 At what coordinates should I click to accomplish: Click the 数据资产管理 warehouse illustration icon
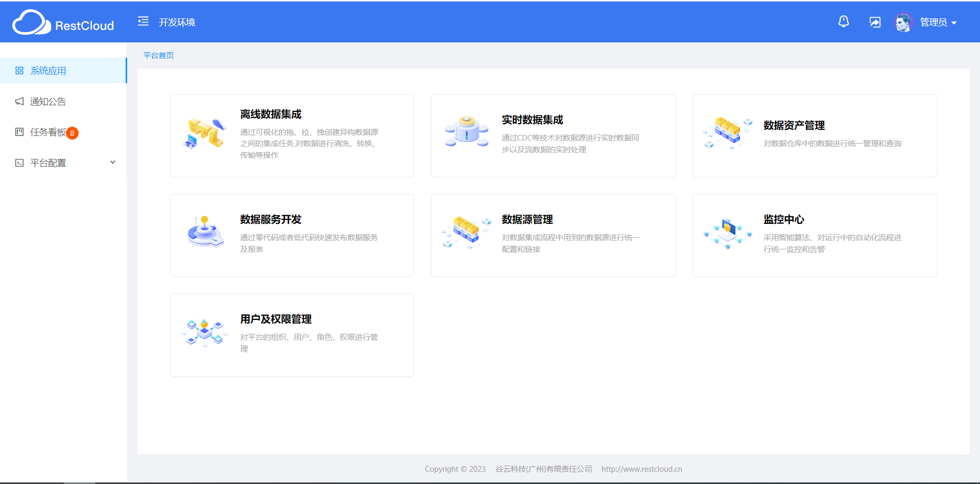click(728, 132)
